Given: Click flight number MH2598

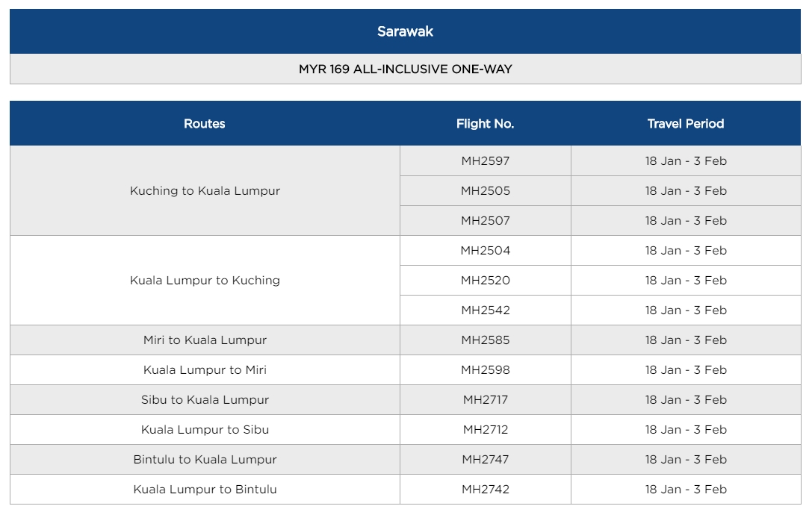Looking at the screenshot, I should click(485, 370).
